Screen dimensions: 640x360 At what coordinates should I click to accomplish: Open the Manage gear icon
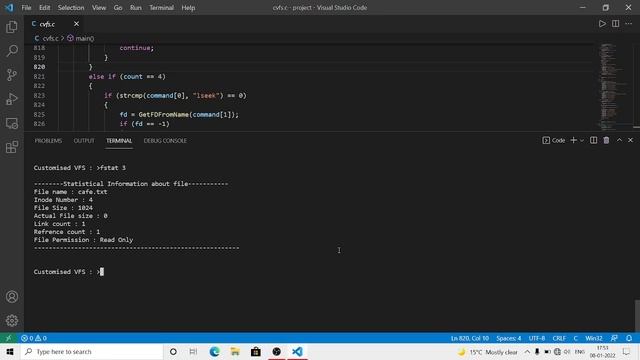pos(12,320)
